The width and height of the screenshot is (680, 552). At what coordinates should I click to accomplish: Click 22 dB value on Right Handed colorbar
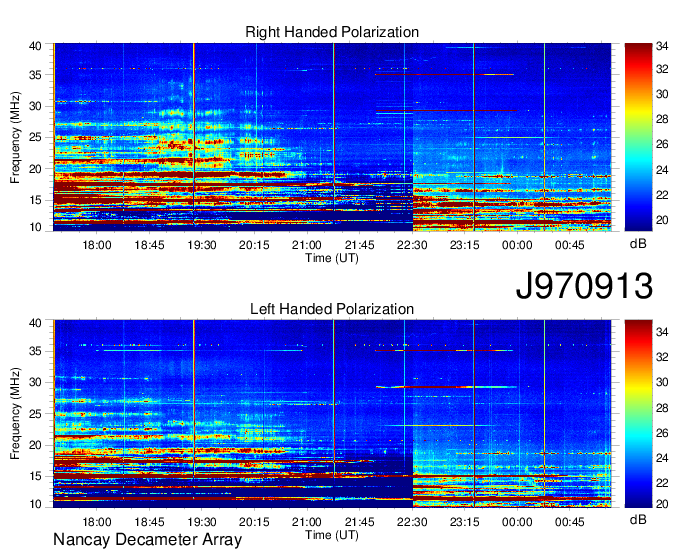(662, 195)
